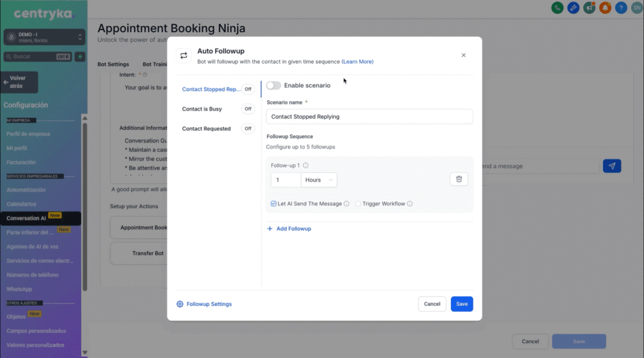Click the megaphone announcements icon

click(589, 8)
